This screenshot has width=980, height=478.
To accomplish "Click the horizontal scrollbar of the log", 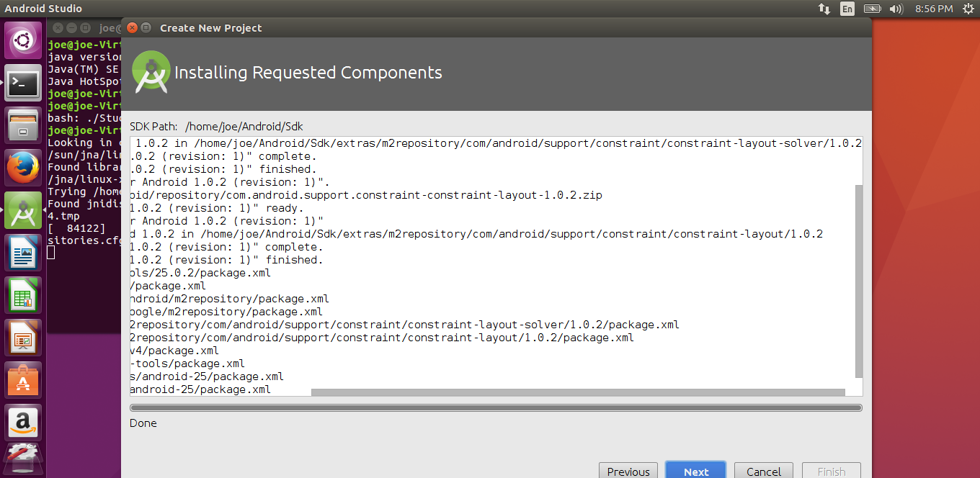I will 578,392.
